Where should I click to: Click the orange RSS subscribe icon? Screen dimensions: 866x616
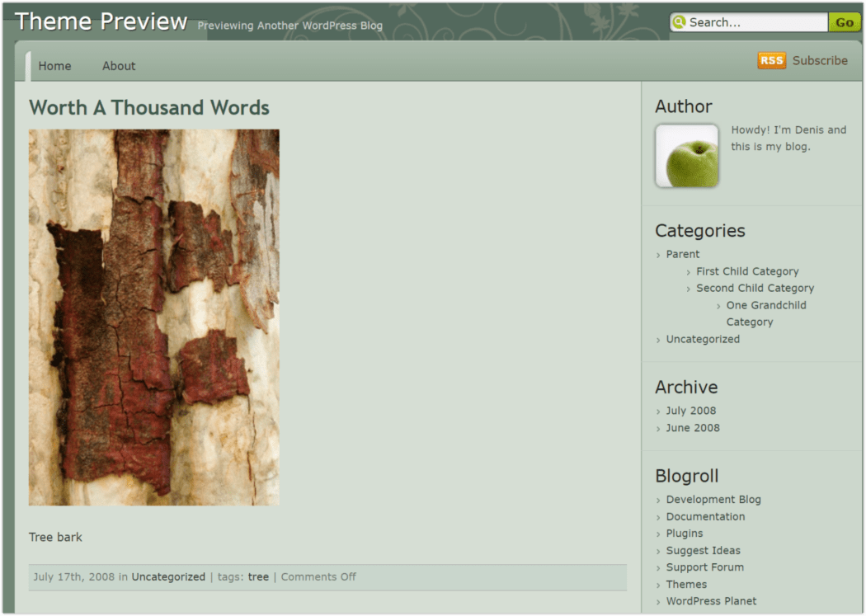click(x=770, y=60)
